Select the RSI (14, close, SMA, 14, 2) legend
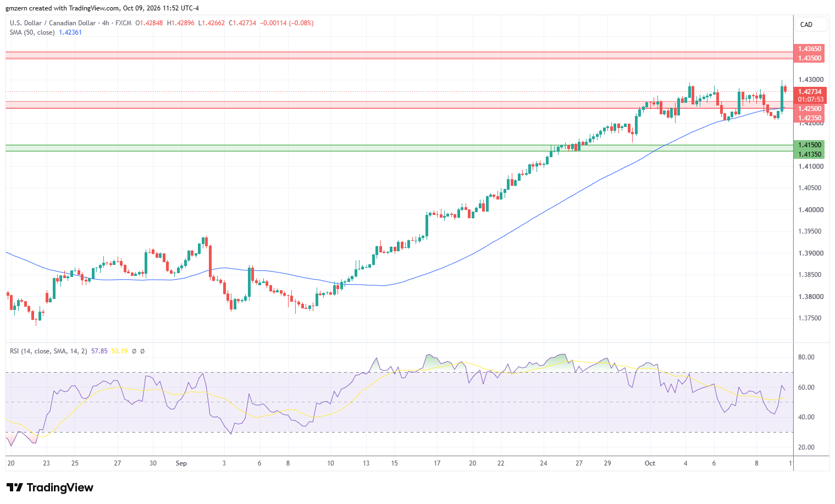This screenshot has width=835, height=504. pyautogui.click(x=48, y=351)
